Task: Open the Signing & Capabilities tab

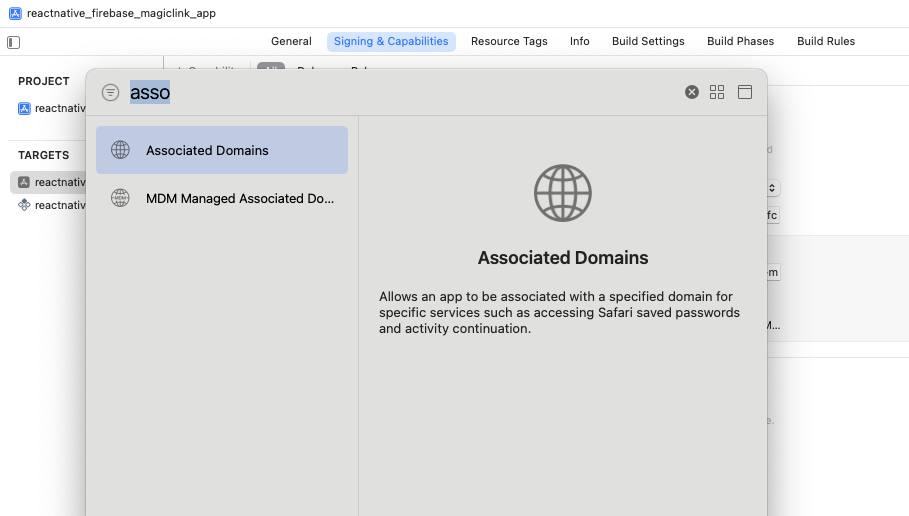Action: [391, 41]
